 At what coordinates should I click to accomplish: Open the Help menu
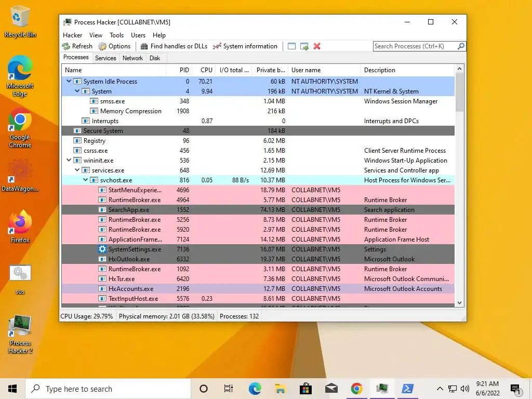[159, 35]
